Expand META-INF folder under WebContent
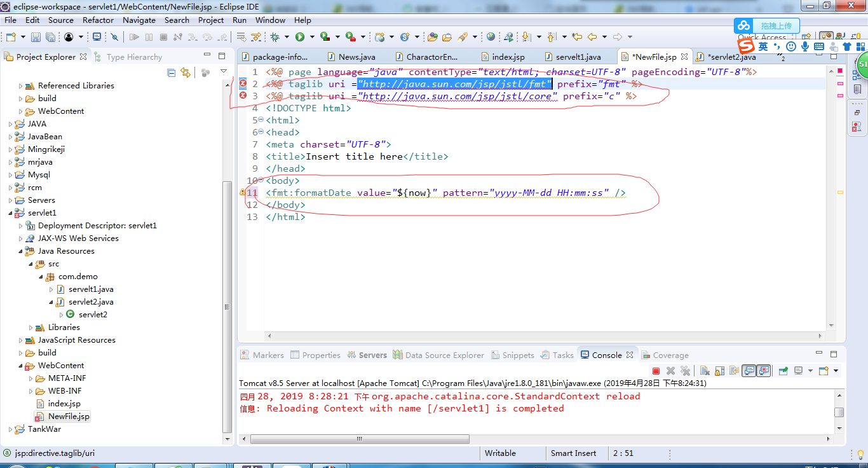 (31, 378)
